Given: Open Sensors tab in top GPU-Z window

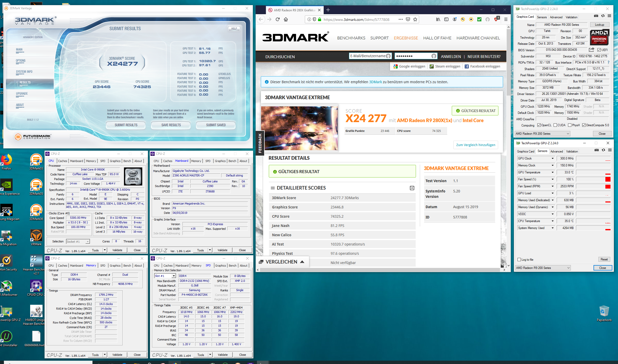Looking at the screenshot, I should [542, 17].
